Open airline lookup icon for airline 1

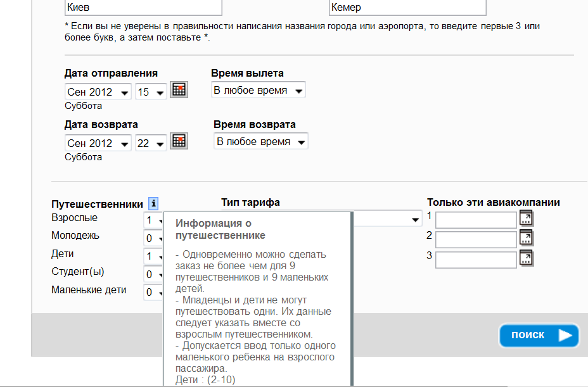526,219
